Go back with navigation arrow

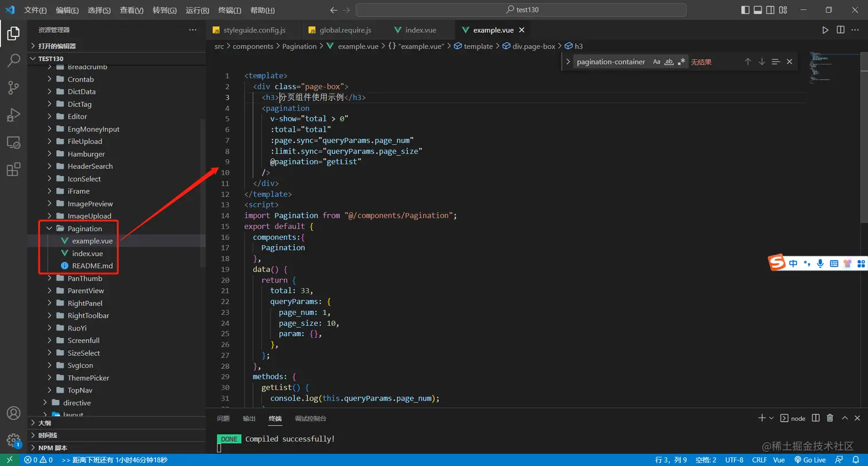tap(334, 10)
